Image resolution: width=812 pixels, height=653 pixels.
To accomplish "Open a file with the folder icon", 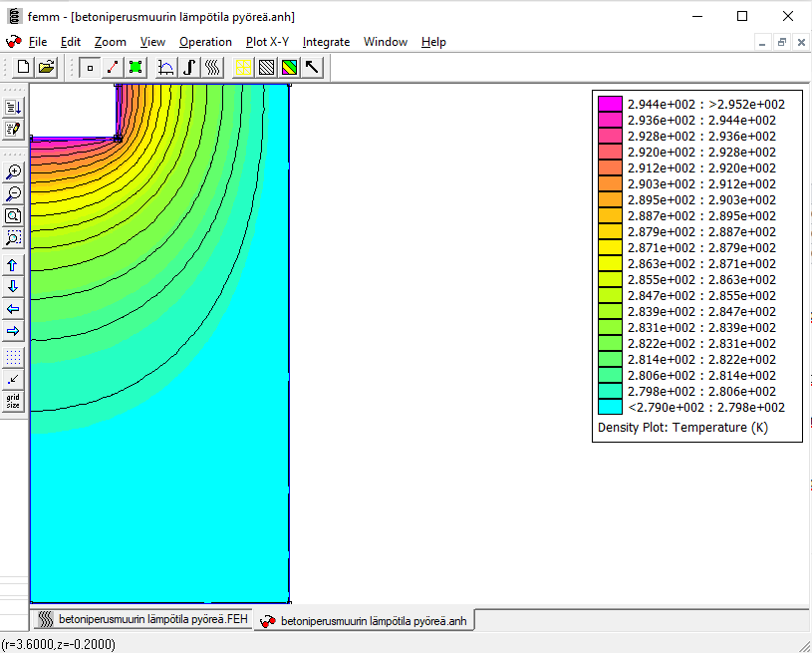I will 46,68.
